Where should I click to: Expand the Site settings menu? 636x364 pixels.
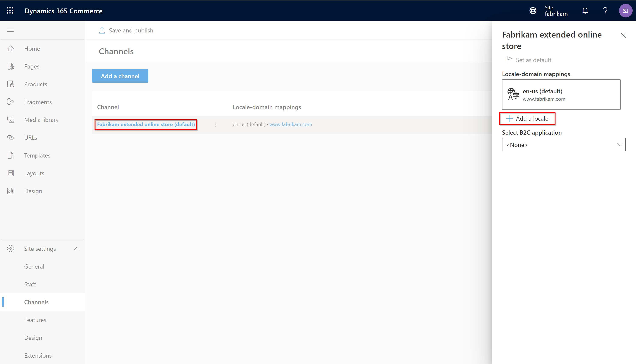click(x=77, y=249)
